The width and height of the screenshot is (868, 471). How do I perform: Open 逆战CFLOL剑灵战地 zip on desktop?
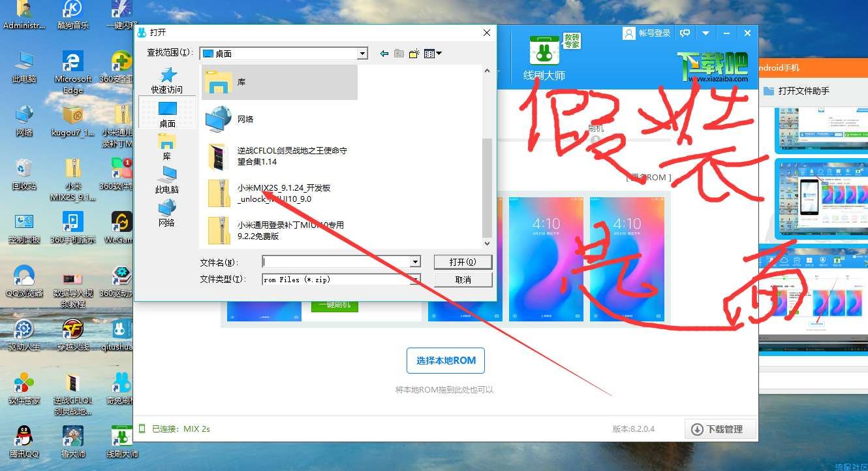pos(73,394)
